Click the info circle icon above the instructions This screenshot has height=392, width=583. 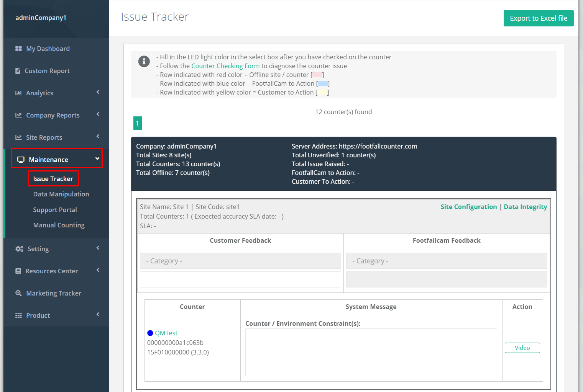pos(144,61)
